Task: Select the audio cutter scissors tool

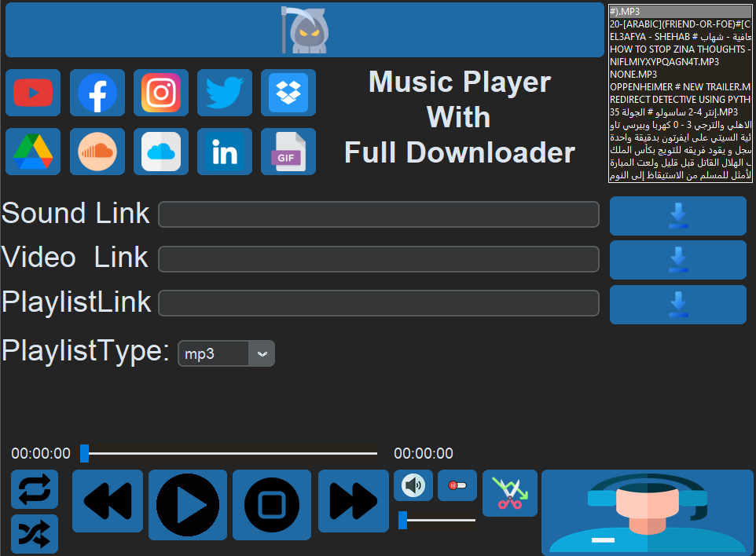Action: coord(509,492)
